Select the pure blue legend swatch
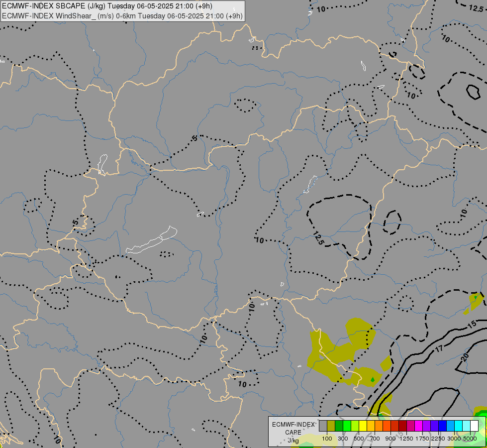Viewport: 487px width, 448px height. pos(443,426)
